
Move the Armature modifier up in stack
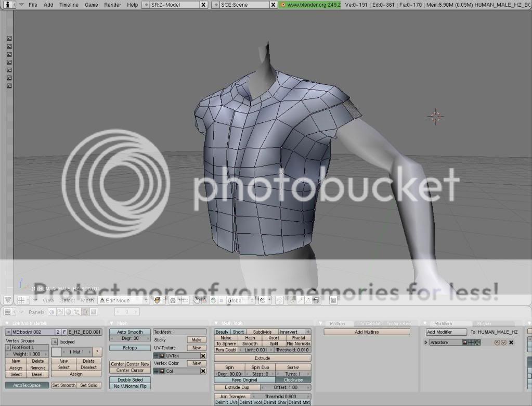pyautogui.click(x=497, y=342)
